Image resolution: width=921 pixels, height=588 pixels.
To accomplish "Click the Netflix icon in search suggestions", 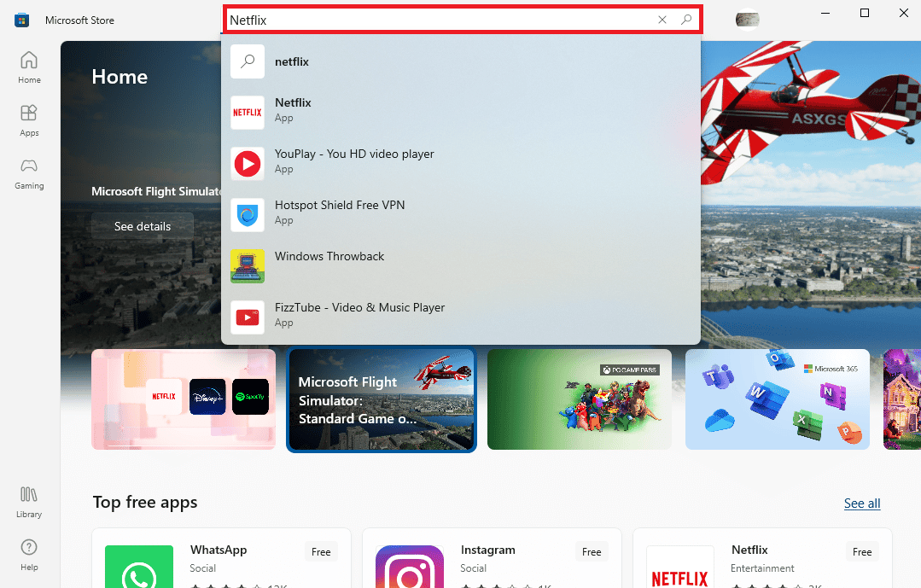I will (248, 112).
